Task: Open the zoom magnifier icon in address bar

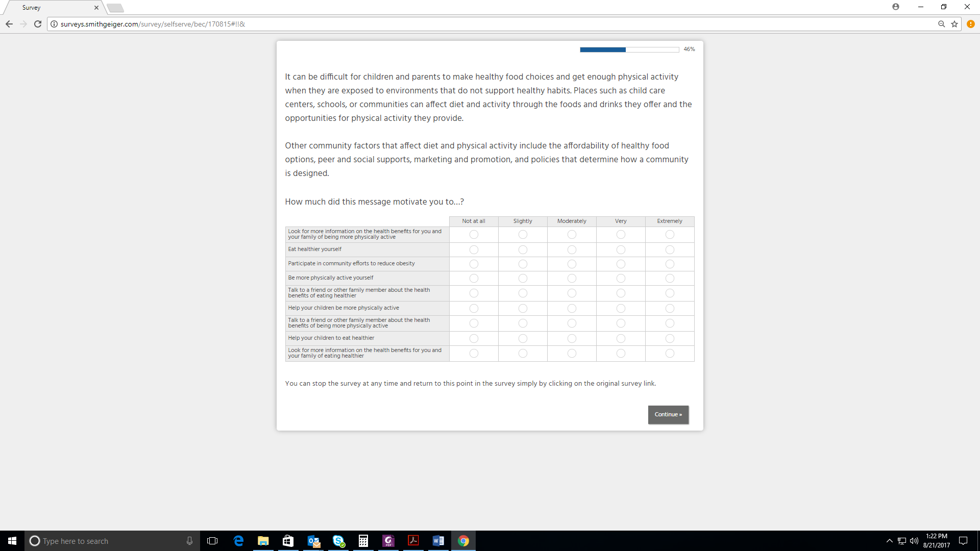Action: 942,24
